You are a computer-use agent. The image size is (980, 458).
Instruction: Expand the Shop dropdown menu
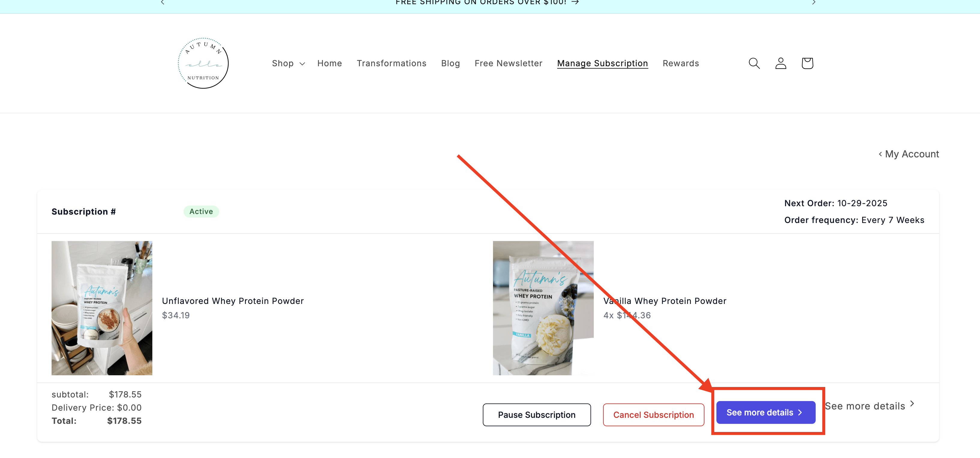288,64
